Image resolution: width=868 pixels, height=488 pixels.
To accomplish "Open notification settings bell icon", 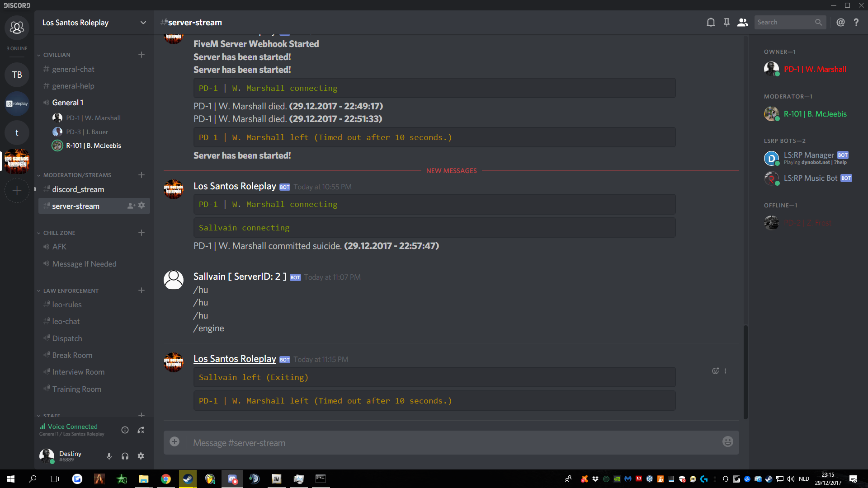I will [x=711, y=23].
